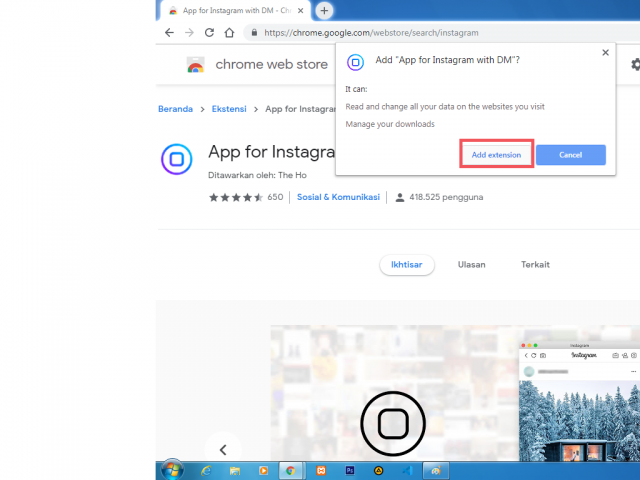Select the Ikhtisar tab
The image size is (640, 480).
point(407,264)
